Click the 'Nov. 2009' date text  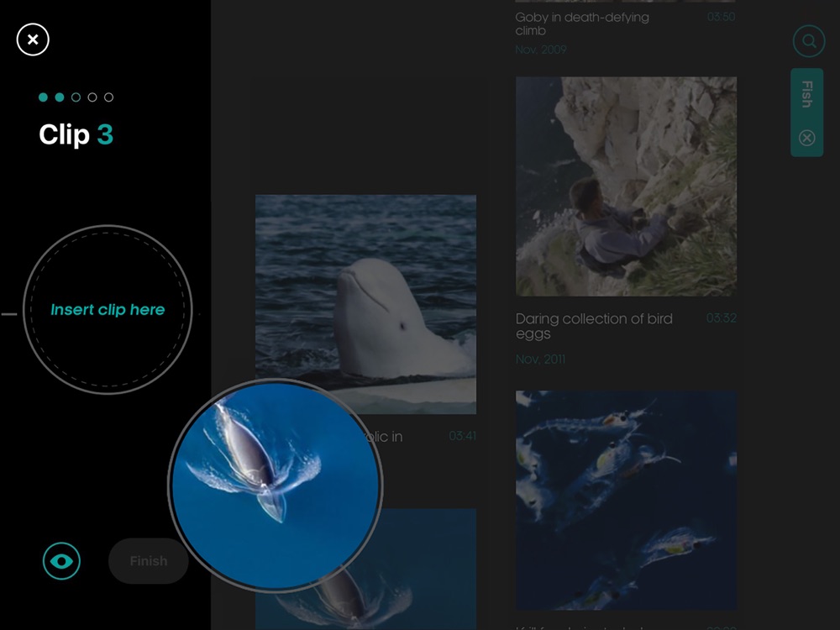pos(541,50)
